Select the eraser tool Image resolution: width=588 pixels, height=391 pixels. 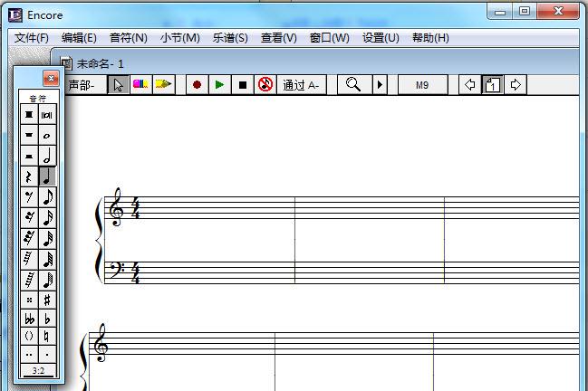(x=140, y=85)
